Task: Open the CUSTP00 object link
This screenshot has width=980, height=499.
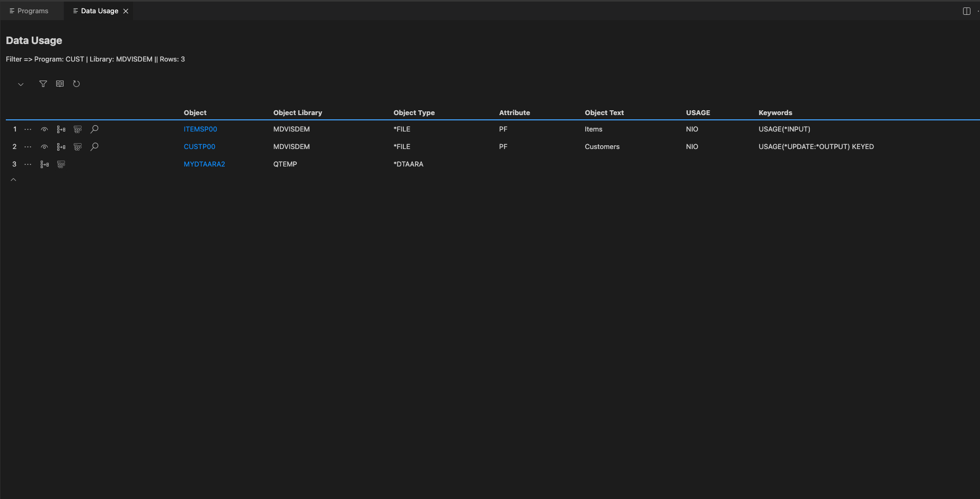Action: pos(199,147)
